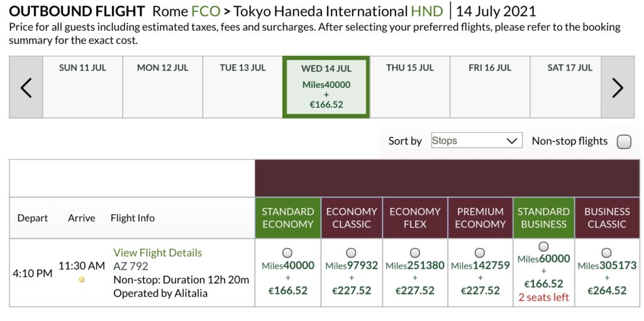
Task: Choose Business Classic 305173 miles fare
Action: click(607, 253)
